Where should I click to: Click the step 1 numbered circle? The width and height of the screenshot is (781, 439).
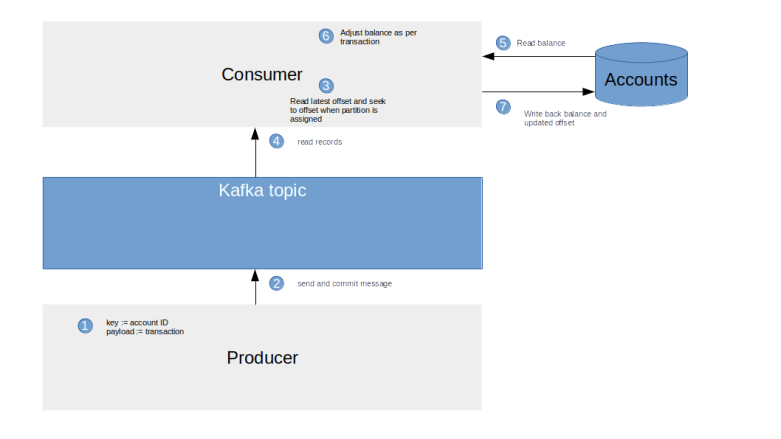(x=85, y=326)
